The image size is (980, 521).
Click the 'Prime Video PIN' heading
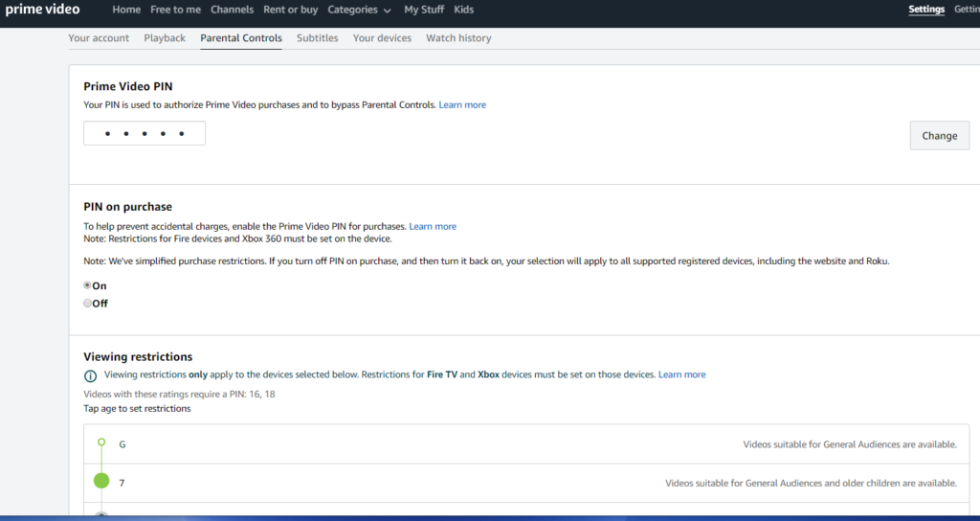(128, 87)
